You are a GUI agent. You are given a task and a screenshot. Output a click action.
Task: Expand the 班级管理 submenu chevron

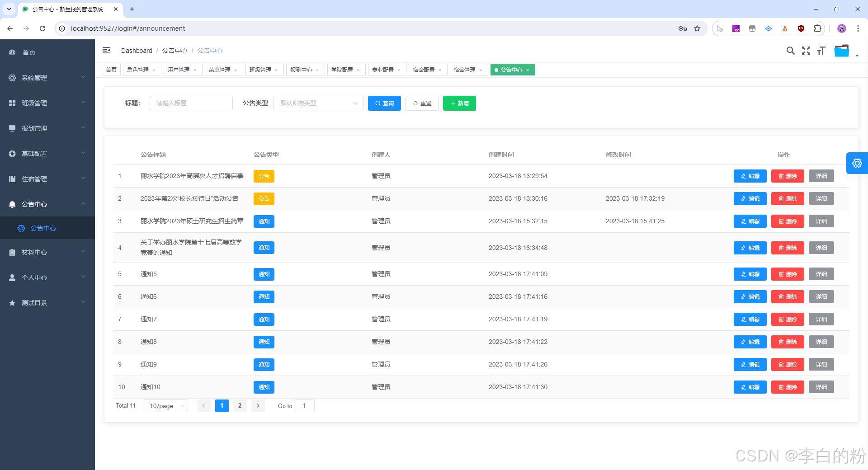[x=83, y=103]
